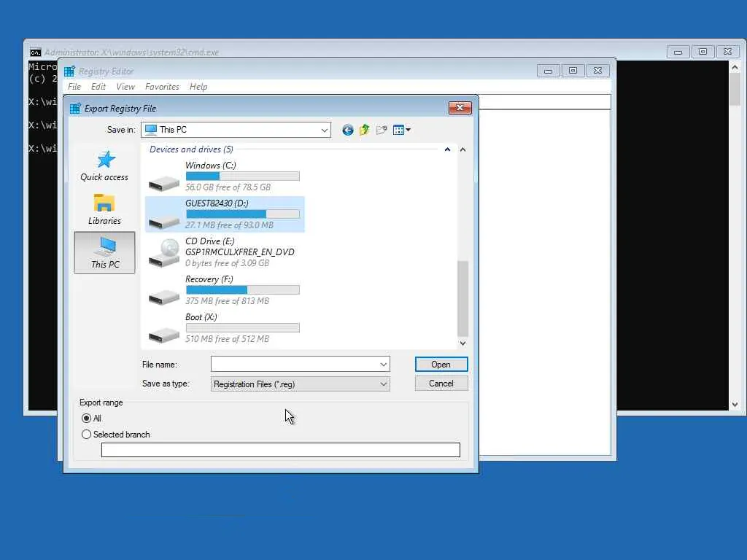
Task: Create a new folder icon
Action: click(x=381, y=130)
